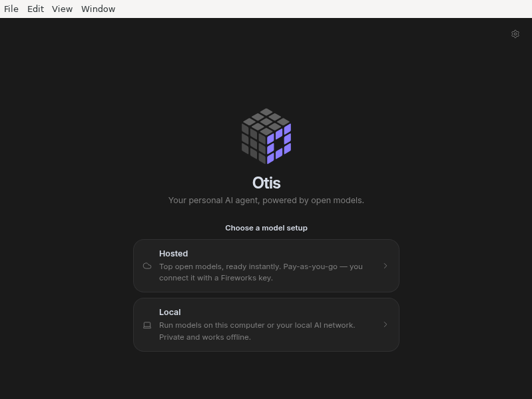Open the Edit menu
The width and height of the screenshot is (532, 399).
tap(36, 9)
